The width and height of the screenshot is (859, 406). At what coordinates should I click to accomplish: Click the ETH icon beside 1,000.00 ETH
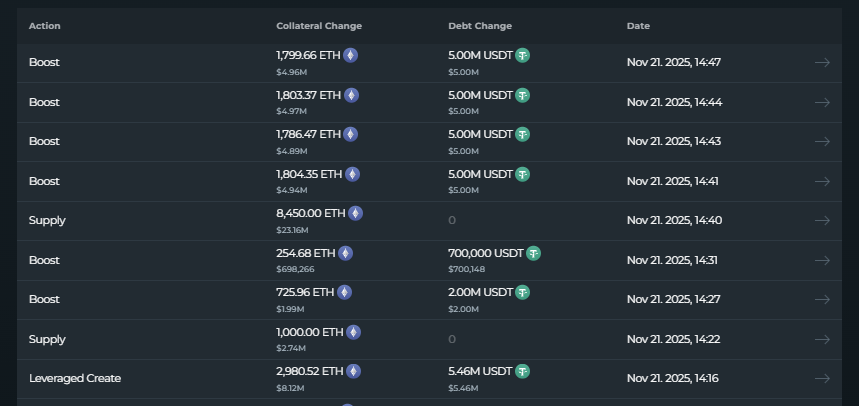pyautogui.click(x=353, y=332)
